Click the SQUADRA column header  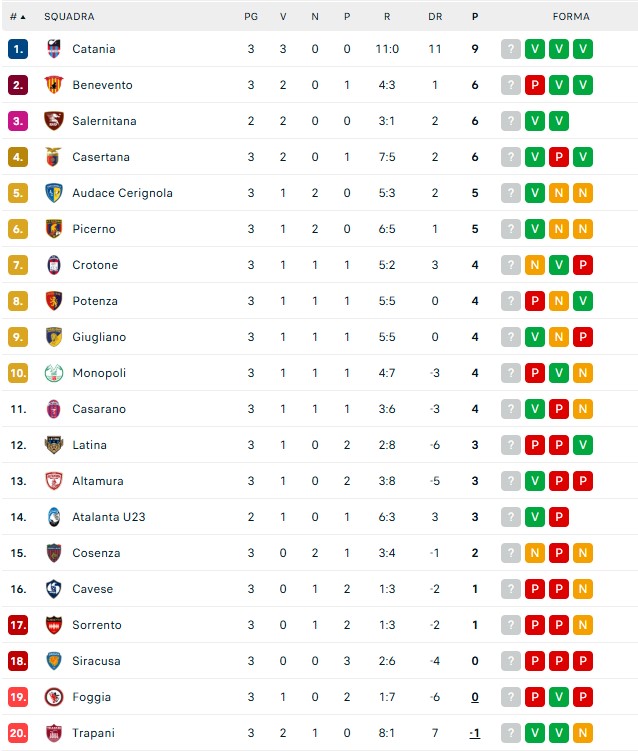click(69, 17)
